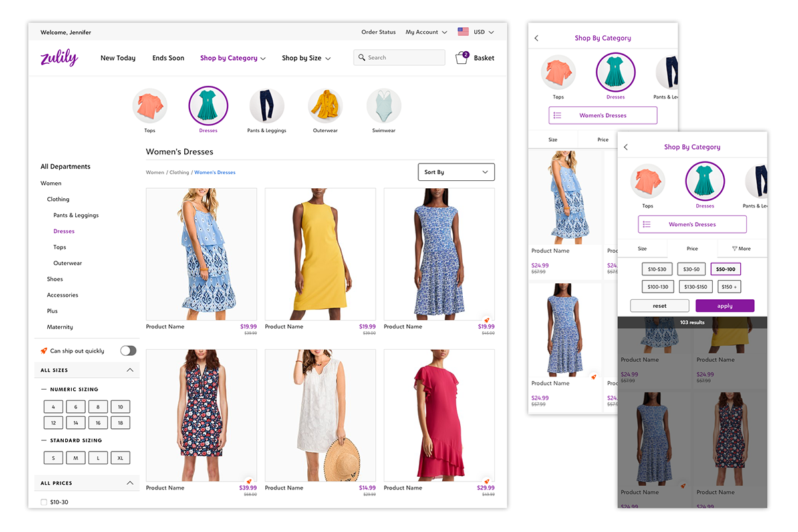
Task: Open Accessories in the department sidebar
Action: [x=63, y=295]
